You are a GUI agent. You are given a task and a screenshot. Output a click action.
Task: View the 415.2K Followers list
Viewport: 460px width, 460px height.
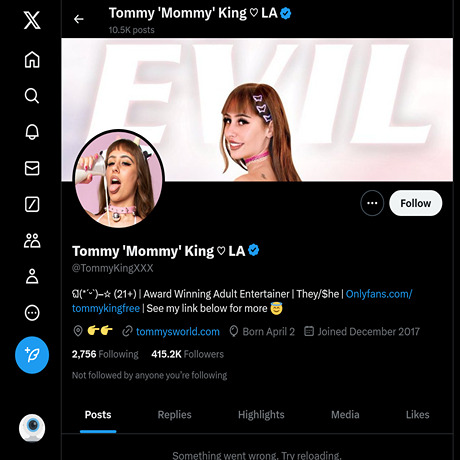click(x=187, y=354)
